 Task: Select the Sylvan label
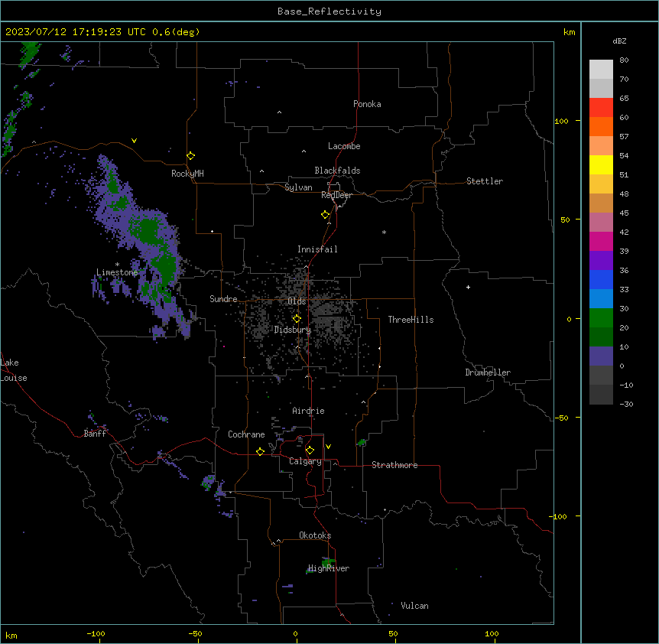pos(298,187)
